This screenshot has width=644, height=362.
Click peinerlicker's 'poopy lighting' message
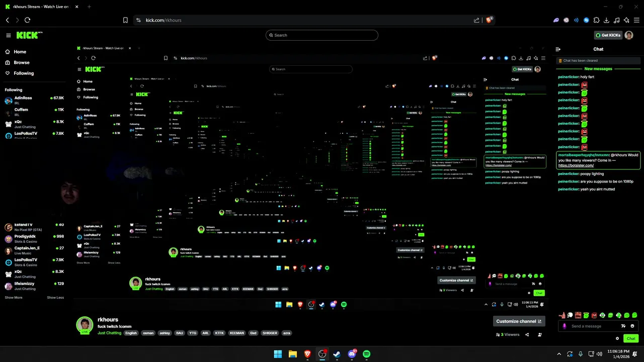pyautogui.click(x=581, y=174)
